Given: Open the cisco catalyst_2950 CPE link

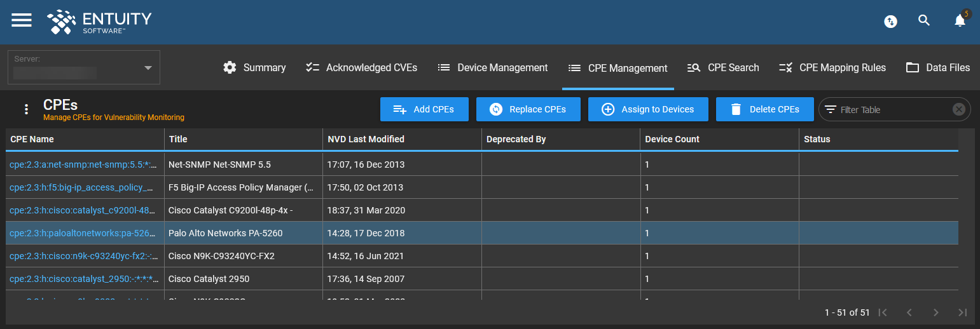Looking at the screenshot, I should coord(84,279).
